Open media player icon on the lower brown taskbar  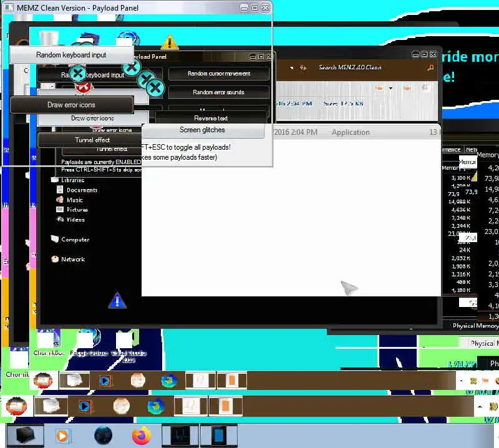pyautogui.click(x=84, y=406)
